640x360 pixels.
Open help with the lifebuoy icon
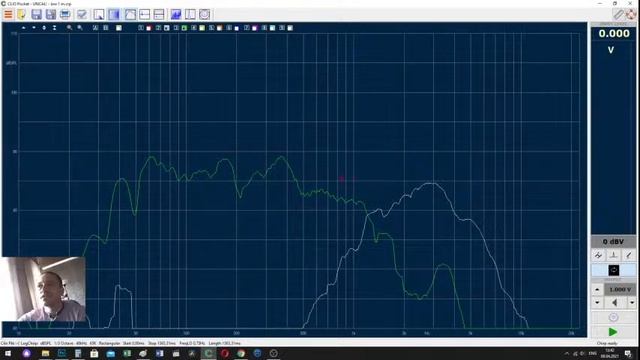pos(631,15)
